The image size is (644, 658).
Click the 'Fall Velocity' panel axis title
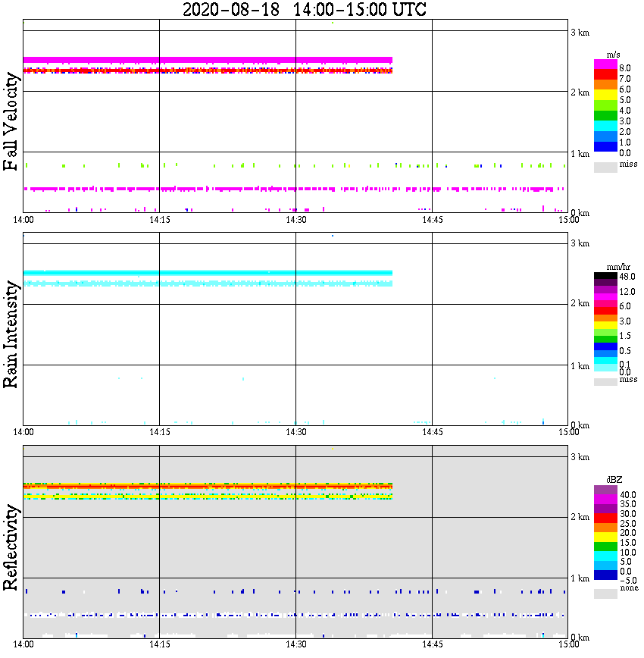point(11,121)
